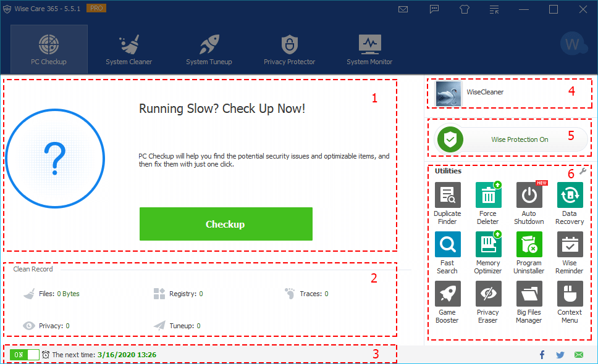
Task: Toggle the scheduled checkup ON switch
Action: (25, 355)
